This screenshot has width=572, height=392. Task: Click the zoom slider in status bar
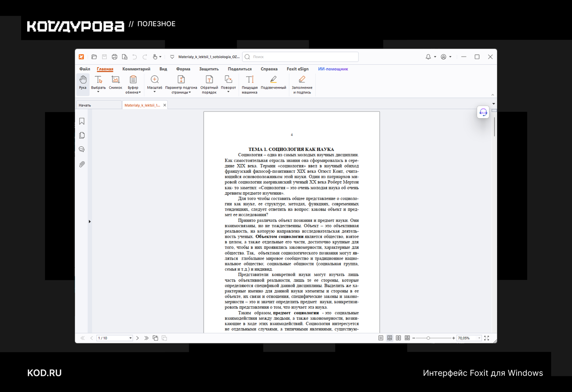click(x=433, y=338)
